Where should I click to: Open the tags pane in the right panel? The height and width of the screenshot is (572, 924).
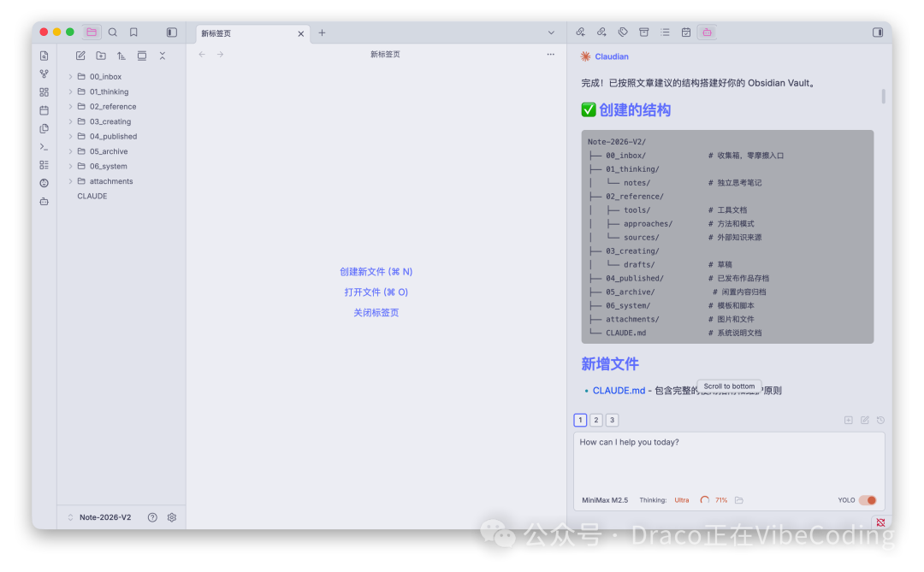click(621, 32)
